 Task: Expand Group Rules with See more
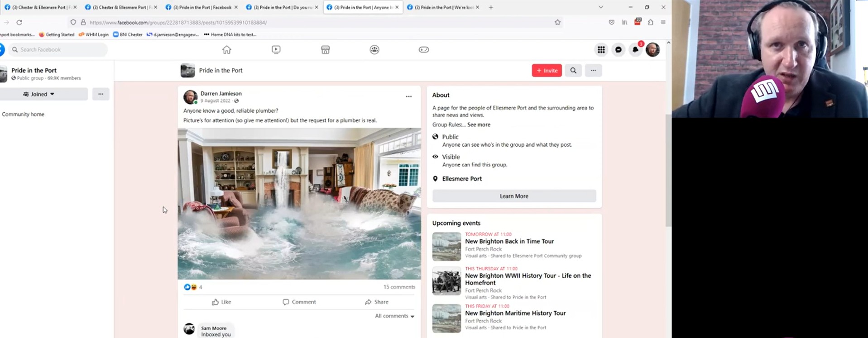pos(479,124)
